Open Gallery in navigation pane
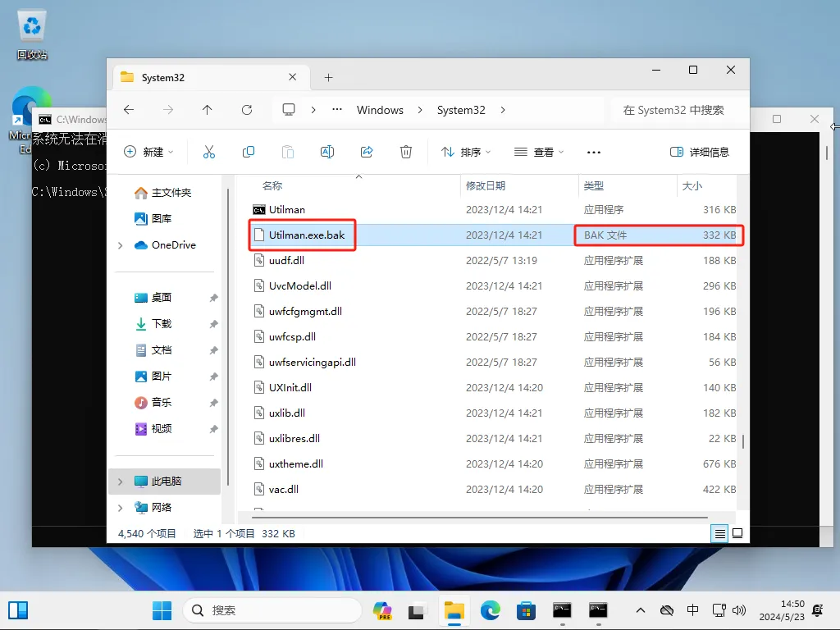 [x=153, y=218]
